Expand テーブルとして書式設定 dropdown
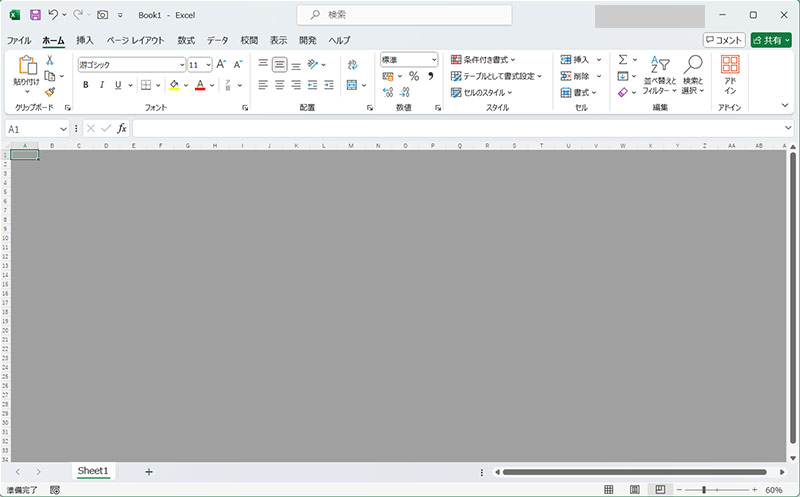 (x=496, y=76)
